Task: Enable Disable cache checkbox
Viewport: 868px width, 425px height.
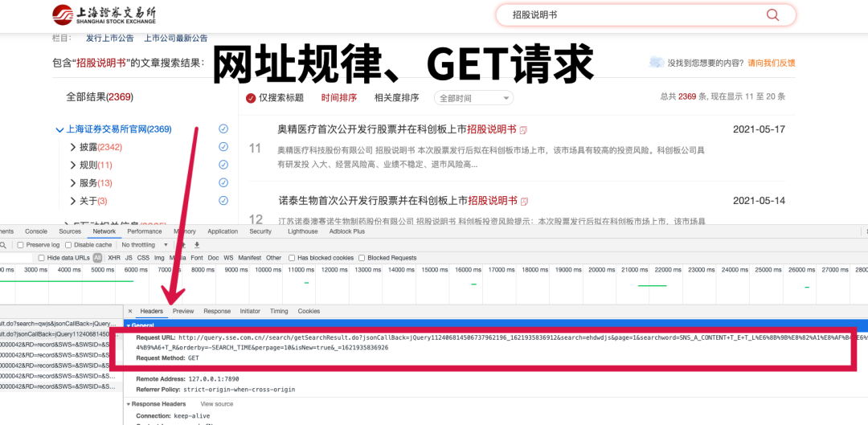Action: point(68,244)
